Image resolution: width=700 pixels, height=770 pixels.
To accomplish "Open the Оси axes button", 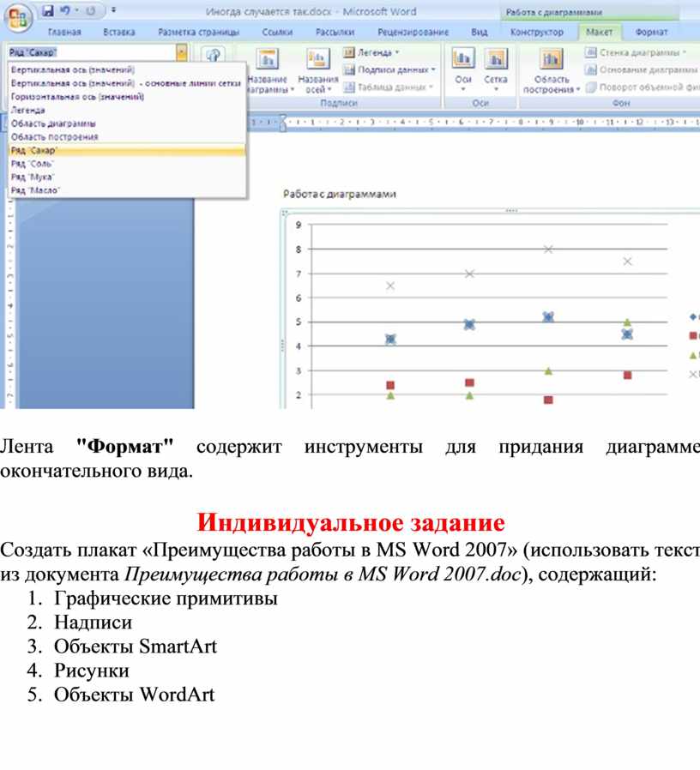I will [462, 70].
